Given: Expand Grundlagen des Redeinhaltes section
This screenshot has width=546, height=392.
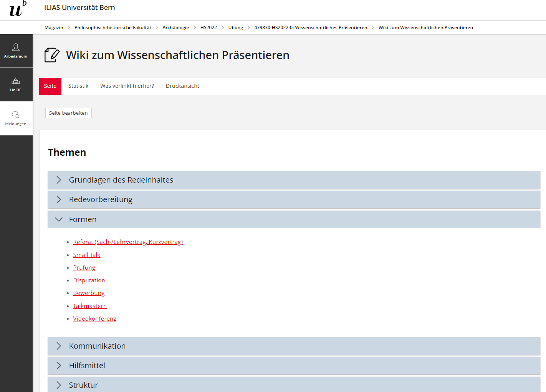Looking at the screenshot, I should (x=294, y=180).
